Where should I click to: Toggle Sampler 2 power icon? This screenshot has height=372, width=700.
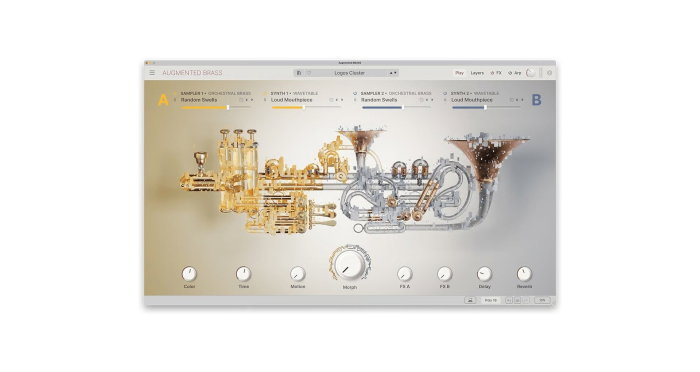[355, 93]
